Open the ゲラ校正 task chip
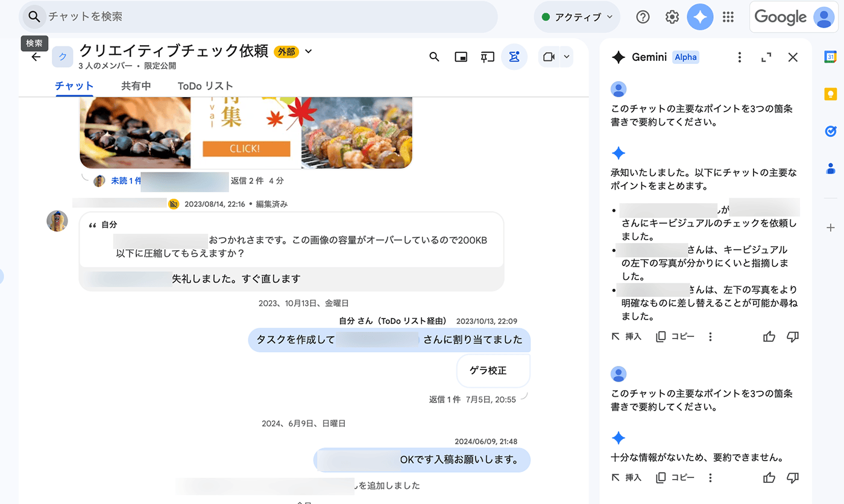844x504 pixels. click(x=493, y=371)
